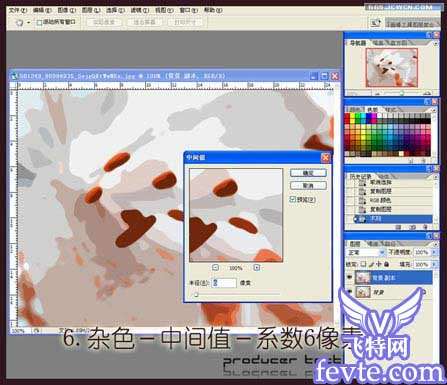The image size is (447, 385).
Task: Open the hand tool preset dropdown arrow
Action: (x=29, y=23)
